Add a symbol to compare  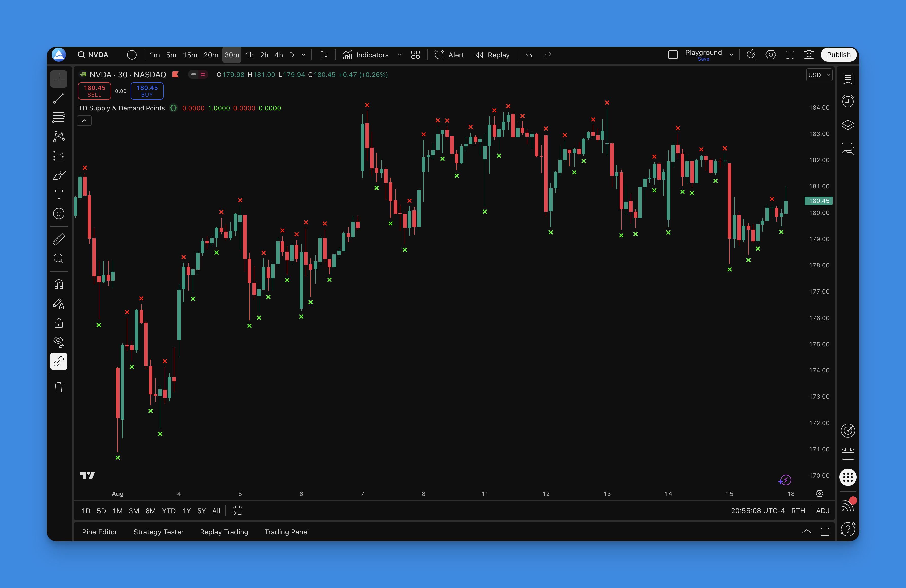pos(132,55)
